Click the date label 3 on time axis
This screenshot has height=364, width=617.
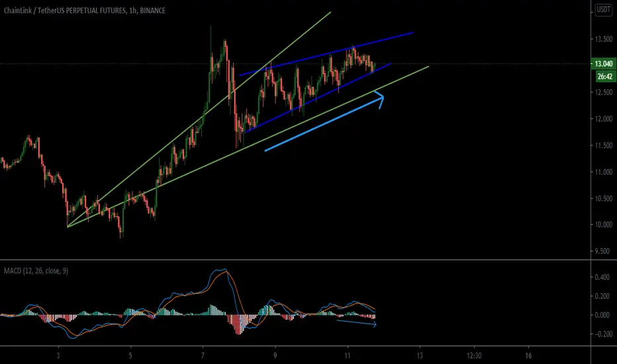tap(58, 356)
